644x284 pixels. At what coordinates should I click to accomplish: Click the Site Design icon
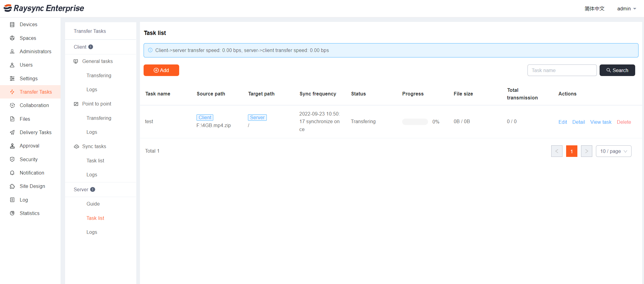click(12, 186)
